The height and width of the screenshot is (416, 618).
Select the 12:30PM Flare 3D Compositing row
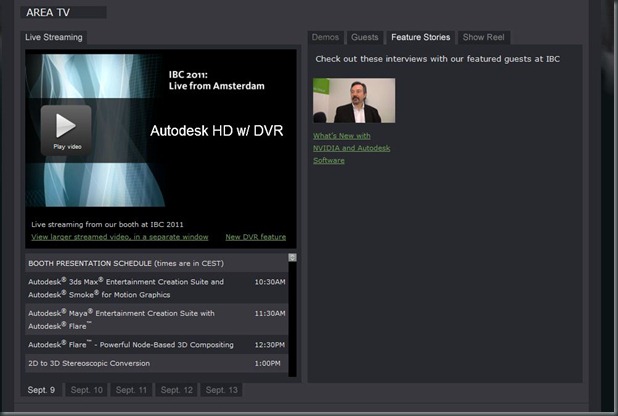point(156,345)
